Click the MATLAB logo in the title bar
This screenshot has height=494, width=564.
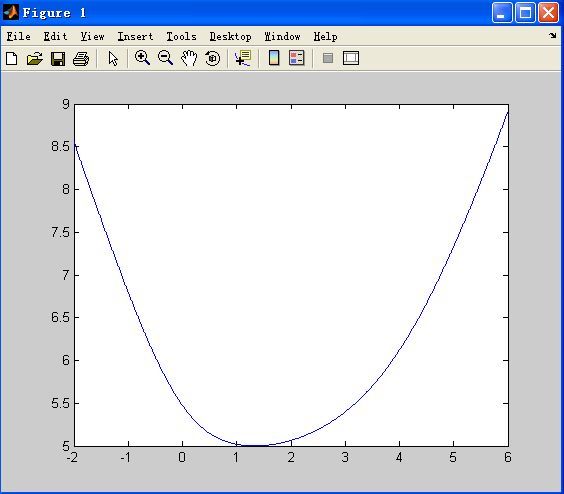[10, 13]
